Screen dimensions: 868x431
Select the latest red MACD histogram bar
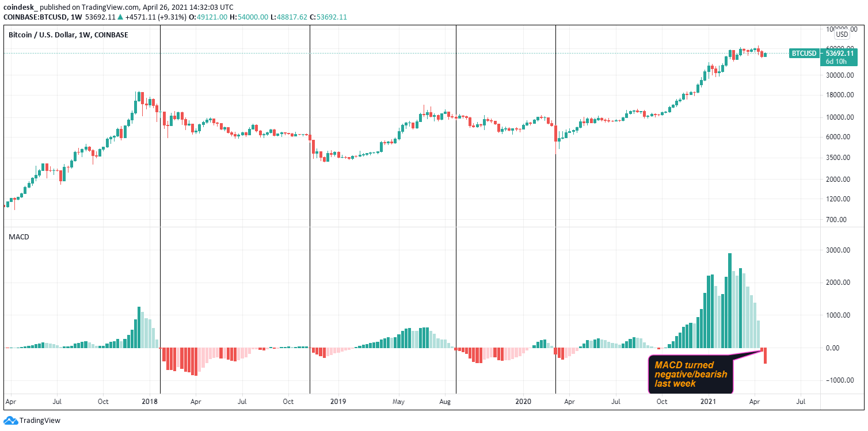pyautogui.click(x=765, y=356)
